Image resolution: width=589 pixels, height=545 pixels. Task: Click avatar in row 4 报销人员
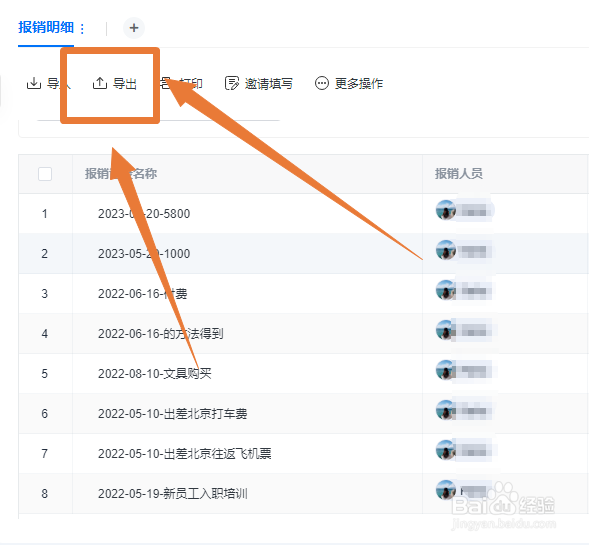[446, 330]
